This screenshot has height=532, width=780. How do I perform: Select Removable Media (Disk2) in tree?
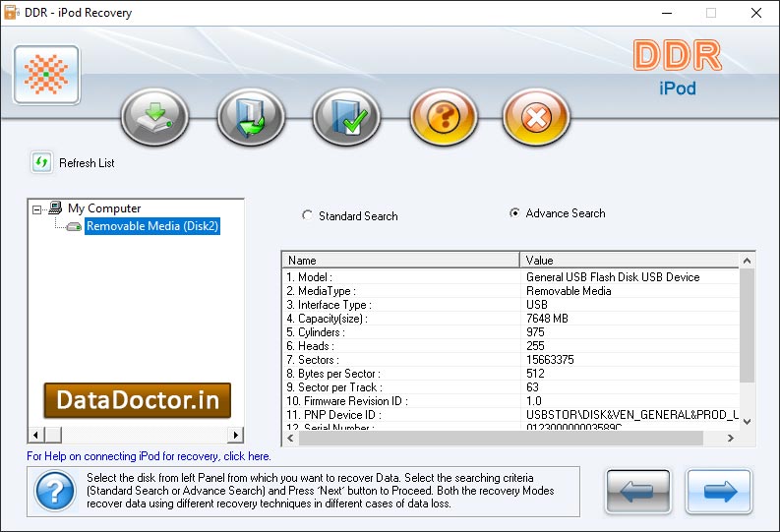pos(152,226)
